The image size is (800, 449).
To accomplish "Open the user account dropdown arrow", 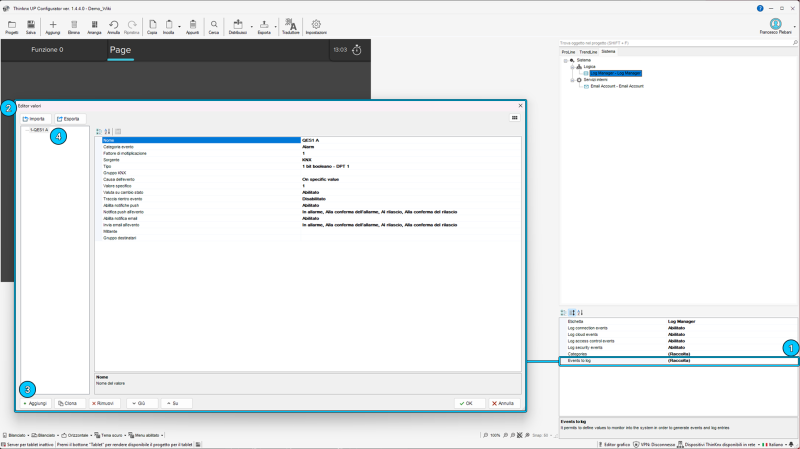I will (x=795, y=27).
